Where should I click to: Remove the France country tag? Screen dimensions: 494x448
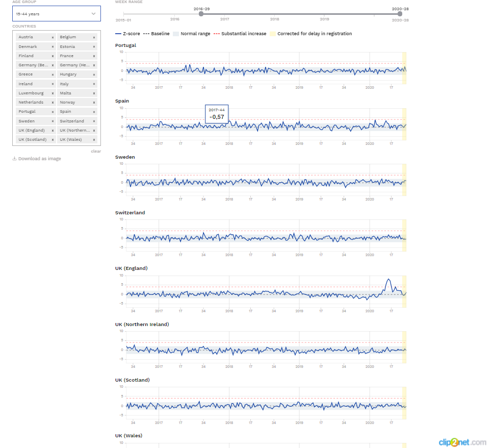pos(94,56)
